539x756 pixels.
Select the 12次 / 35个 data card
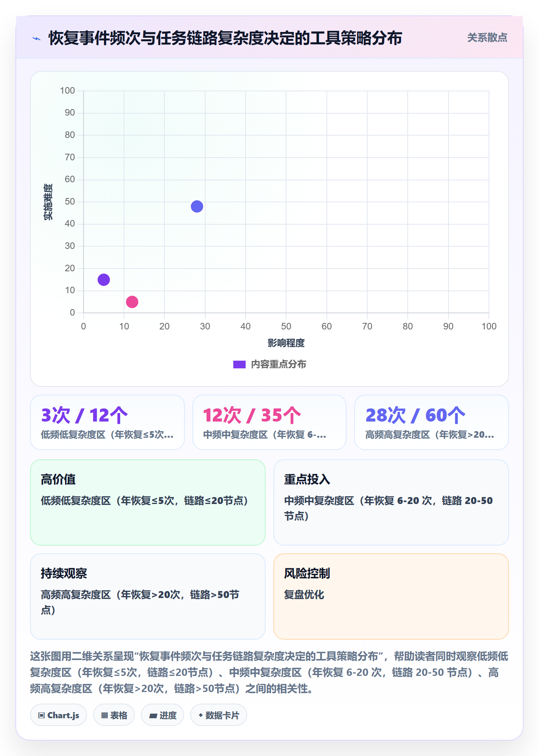click(x=269, y=422)
